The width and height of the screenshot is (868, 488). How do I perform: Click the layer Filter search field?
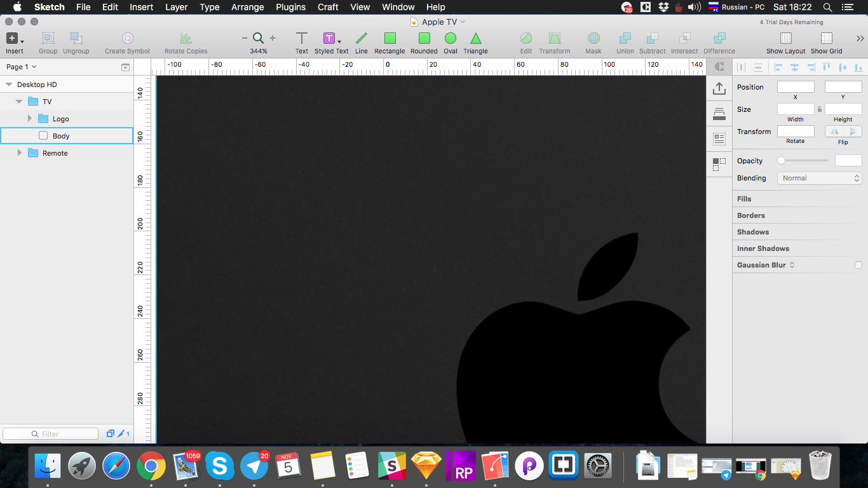51,434
